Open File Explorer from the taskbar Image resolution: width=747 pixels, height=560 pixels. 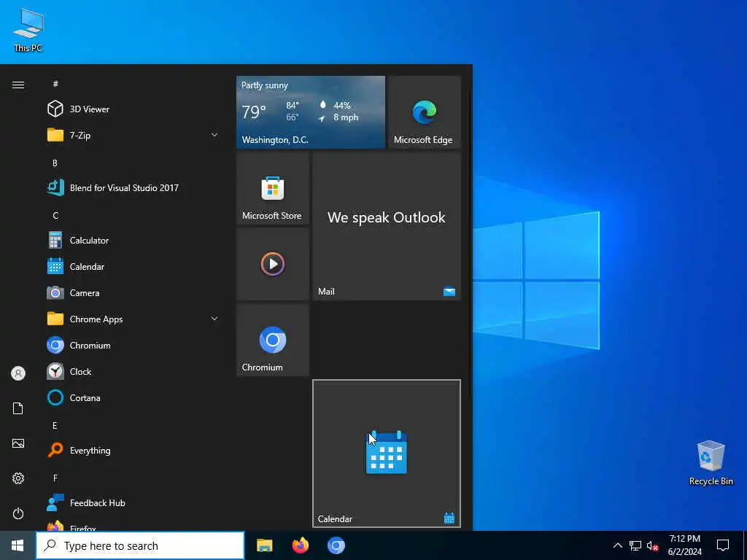(264, 545)
